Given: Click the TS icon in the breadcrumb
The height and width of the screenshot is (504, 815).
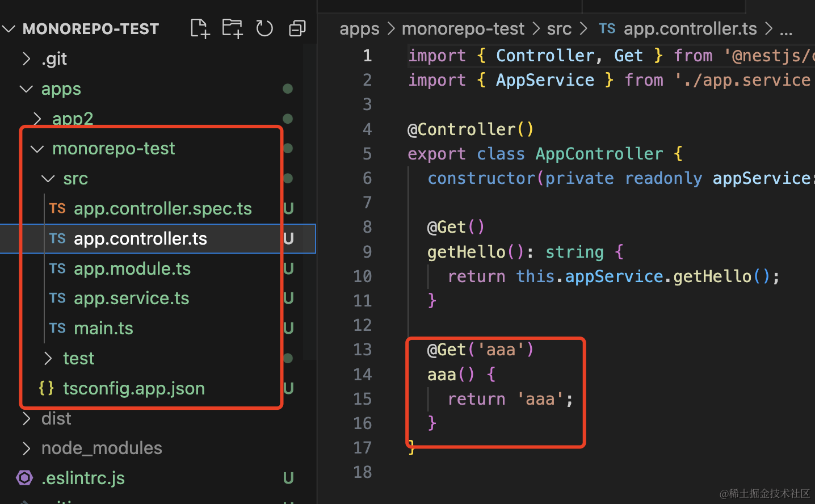Looking at the screenshot, I should click(607, 29).
